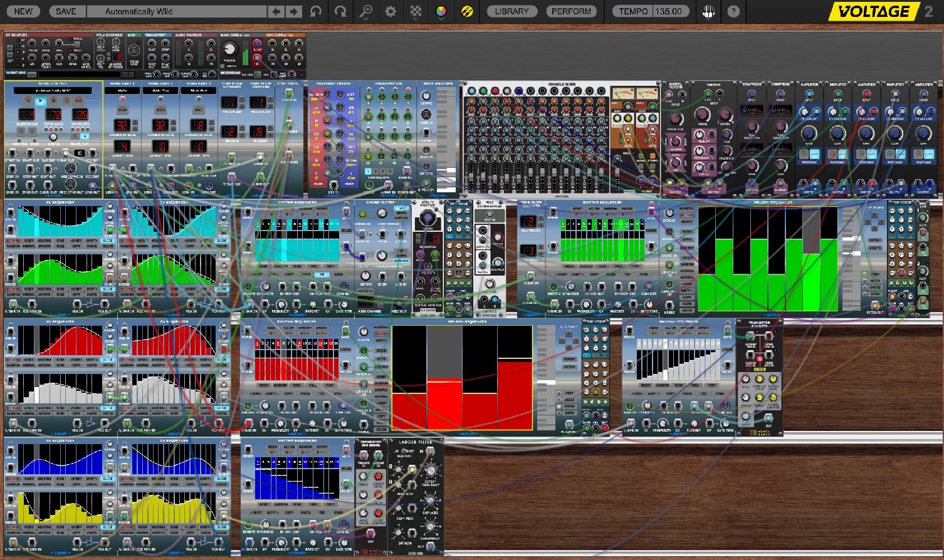Click the recording folder icon

coord(258,75)
